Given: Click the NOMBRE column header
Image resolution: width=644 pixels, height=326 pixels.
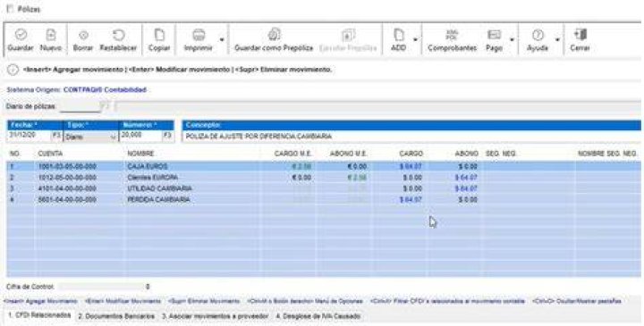Looking at the screenshot, I should [140, 154].
